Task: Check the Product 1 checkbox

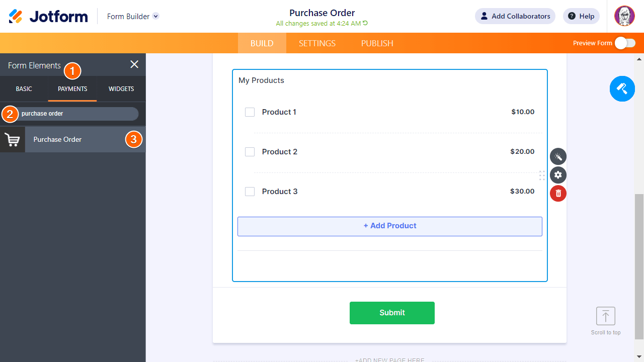Action: tap(250, 112)
